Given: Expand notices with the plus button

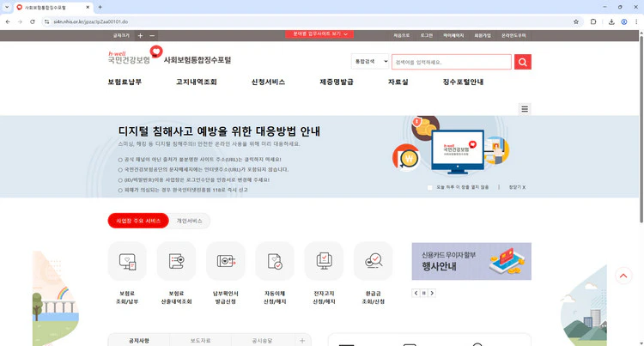Looking at the screenshot, I should (x=301, y=341).
